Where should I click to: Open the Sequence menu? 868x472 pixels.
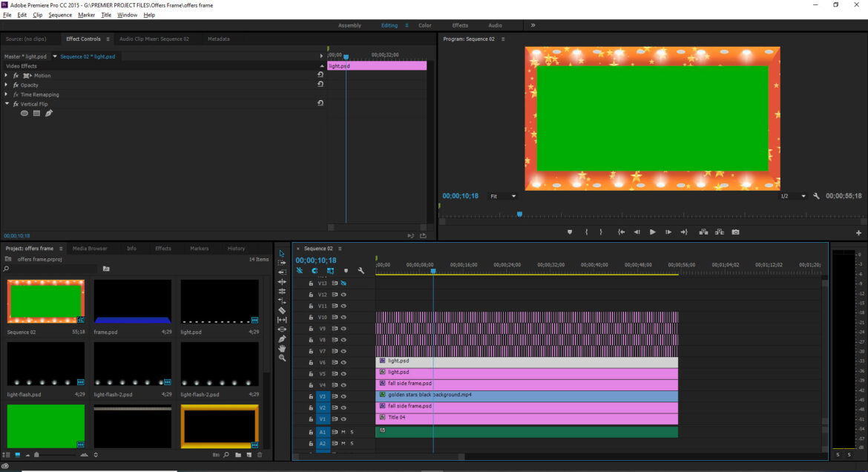click(x=60, y=15)
